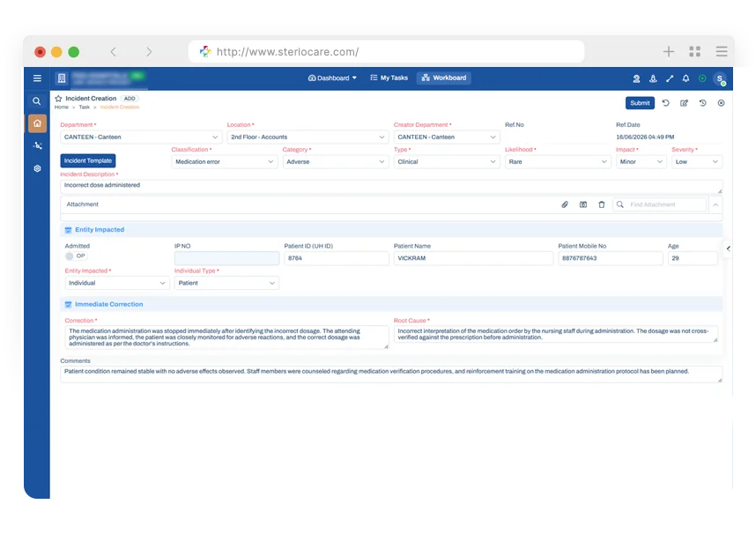
Task: Click the edit pencil icon in toolbar
Action: pyautogui.click(x=684, y=103)
